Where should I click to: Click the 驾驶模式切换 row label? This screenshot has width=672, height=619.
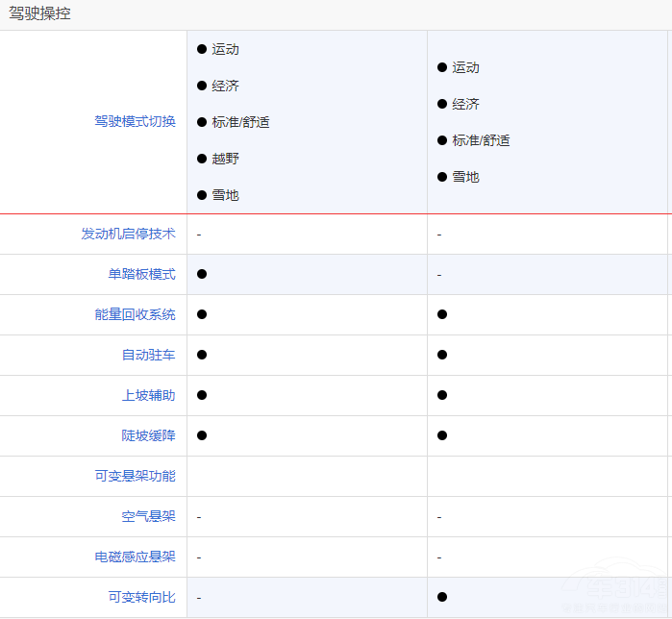(x=135, y=122)
